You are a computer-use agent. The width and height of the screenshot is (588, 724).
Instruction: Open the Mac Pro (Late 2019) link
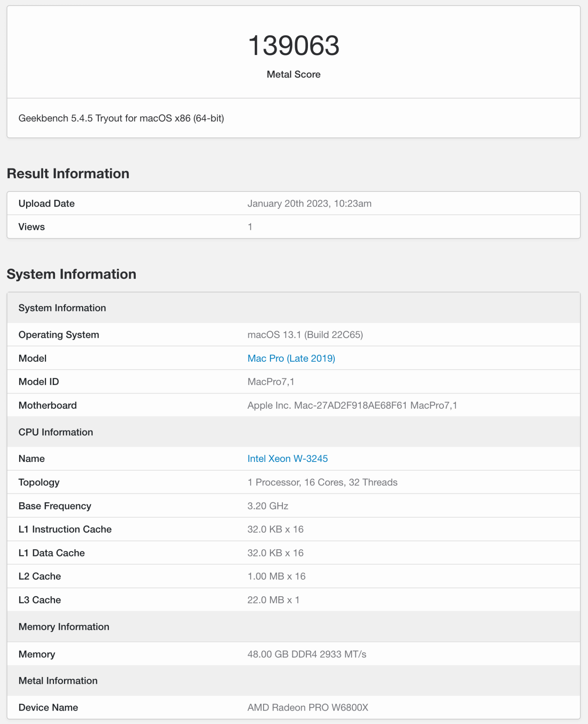[291, 358]
